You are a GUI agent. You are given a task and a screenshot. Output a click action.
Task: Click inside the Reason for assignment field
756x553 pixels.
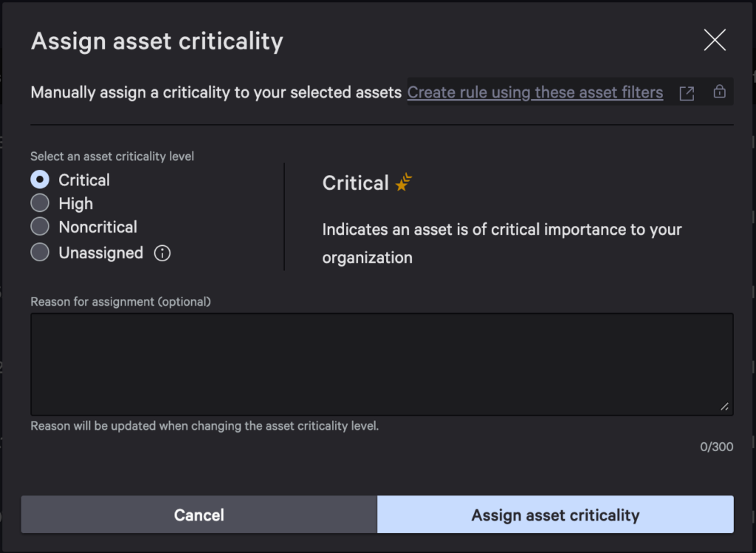[x=381, y=362]
